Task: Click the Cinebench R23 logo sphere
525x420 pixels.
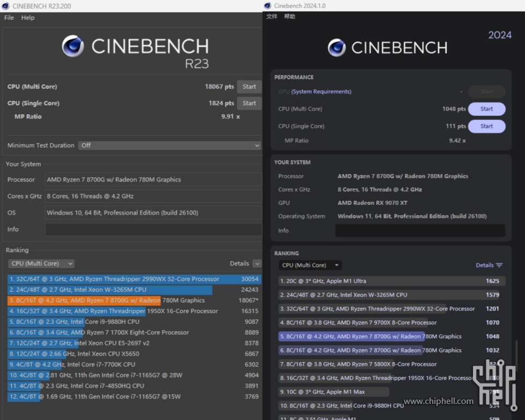Action: (72, 46)
